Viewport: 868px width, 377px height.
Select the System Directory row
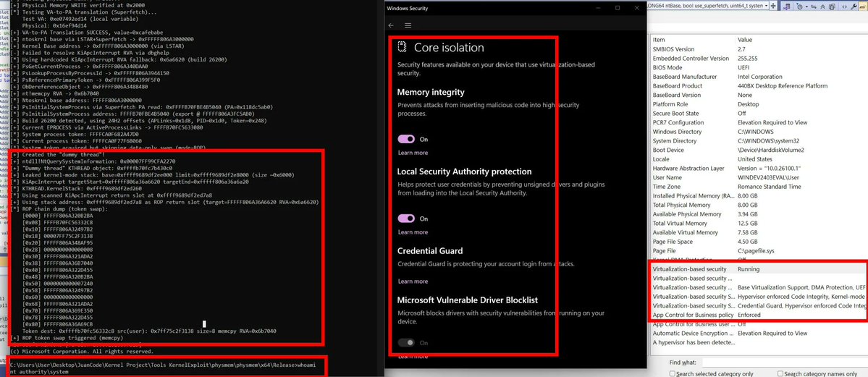(759, 140)
